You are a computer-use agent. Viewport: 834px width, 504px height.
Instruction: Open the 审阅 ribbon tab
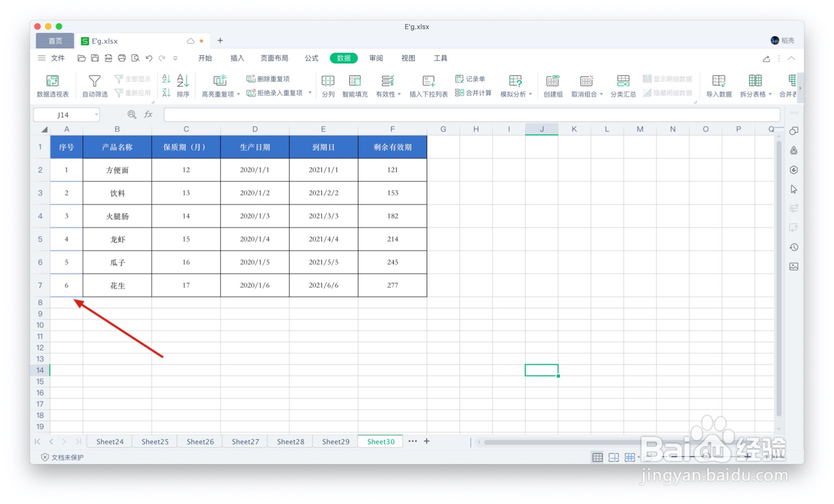point(376,58)
